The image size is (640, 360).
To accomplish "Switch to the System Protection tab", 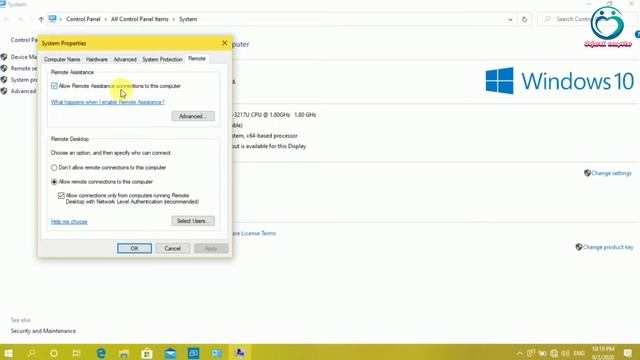I will point(162,60).
